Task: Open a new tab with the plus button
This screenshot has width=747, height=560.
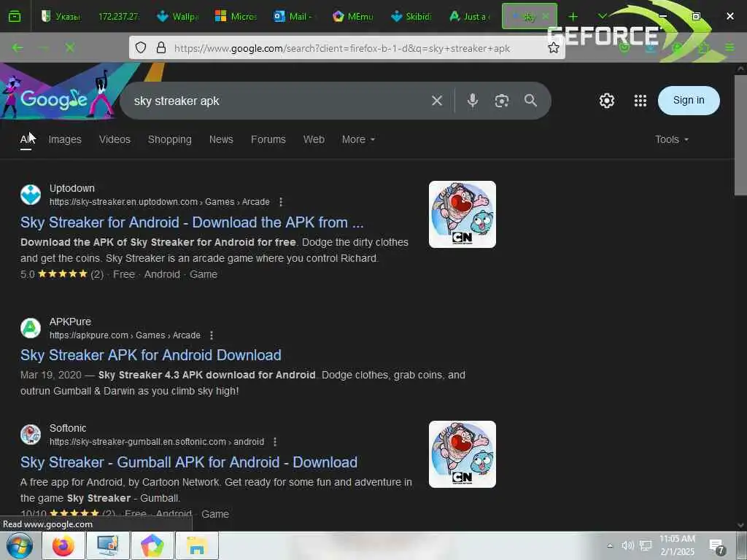Action: click(x=573, y=17)
